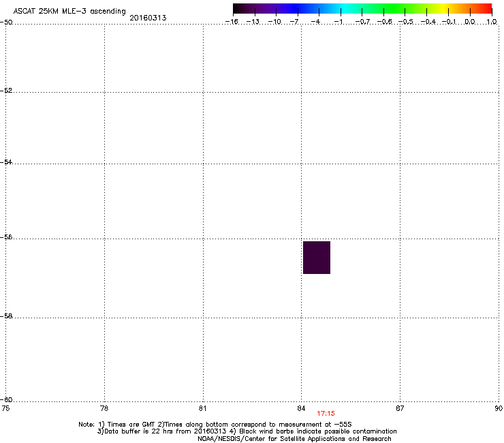Click the color bar gradient

[x=362, y=8]
